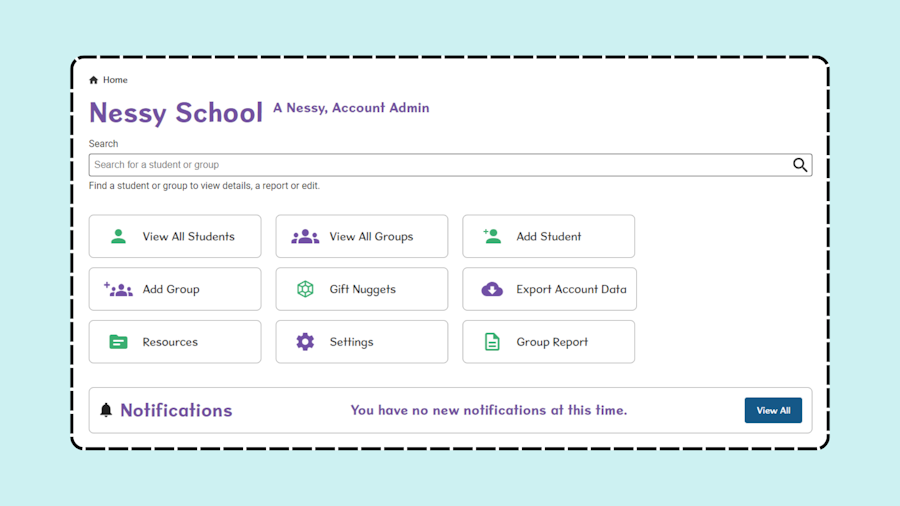Open the Group Report label
Screen dimensions: 900x506
552,342
